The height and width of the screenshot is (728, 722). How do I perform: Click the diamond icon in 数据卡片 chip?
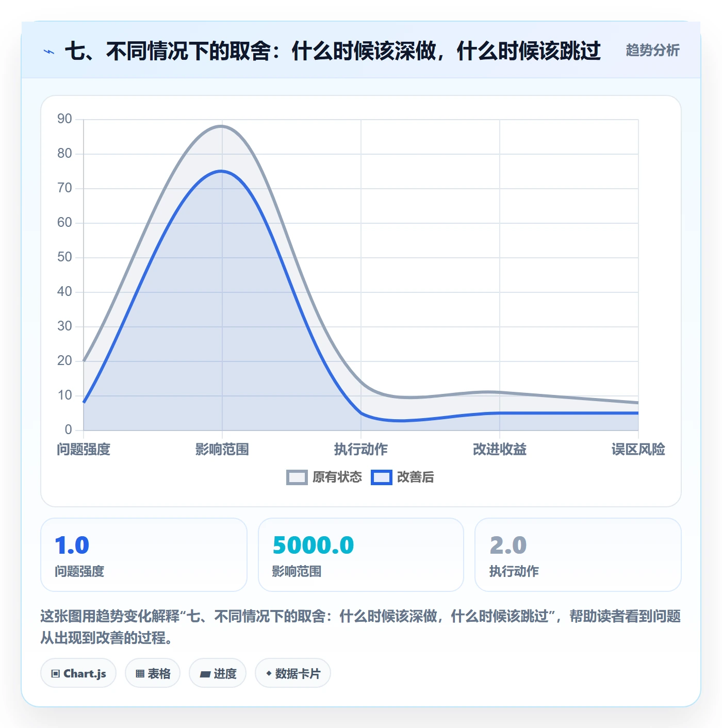tap(269, 673)
